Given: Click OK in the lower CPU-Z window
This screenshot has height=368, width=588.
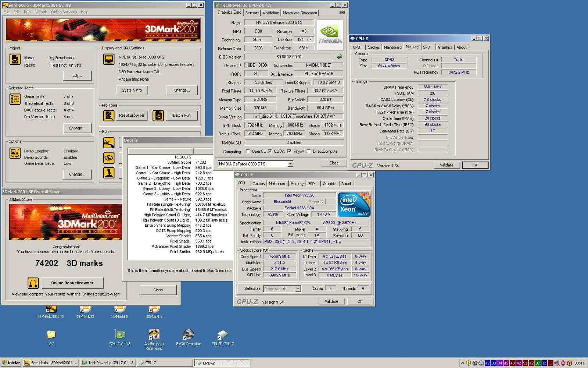Looking at the screenshot, I should tap(360, 301).
